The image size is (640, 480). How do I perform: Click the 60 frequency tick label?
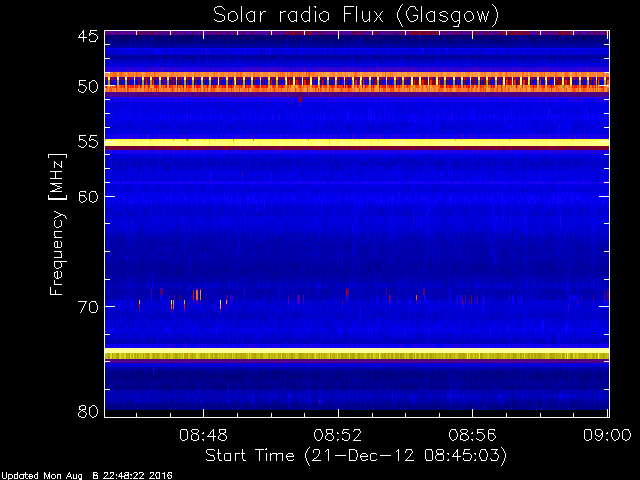[88, 196]
